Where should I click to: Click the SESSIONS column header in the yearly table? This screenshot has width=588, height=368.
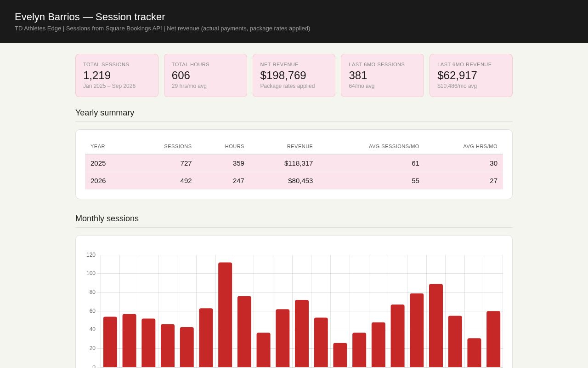[x=178, y=146]
